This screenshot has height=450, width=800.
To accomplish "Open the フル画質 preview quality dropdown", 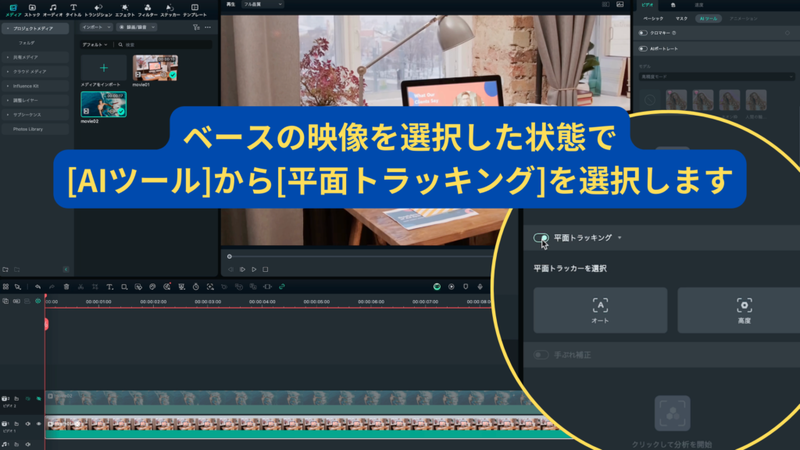I will pos(262,4).
